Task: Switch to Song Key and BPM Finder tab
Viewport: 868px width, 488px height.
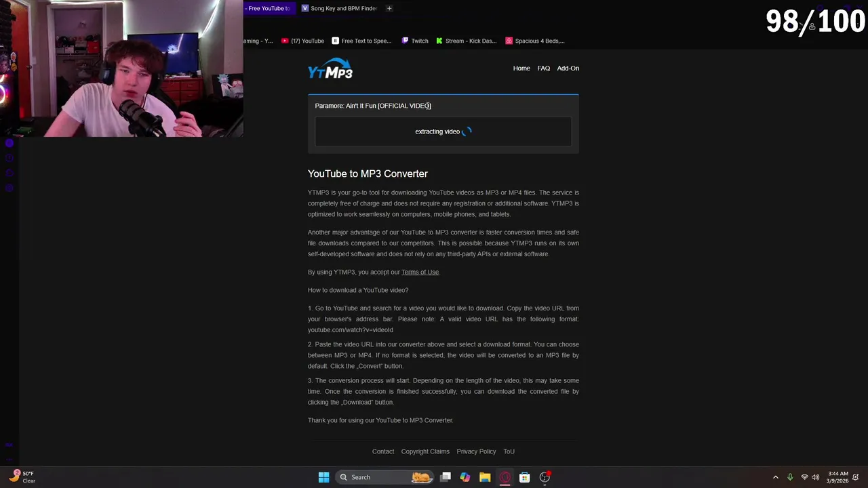Action: point(339,8)
